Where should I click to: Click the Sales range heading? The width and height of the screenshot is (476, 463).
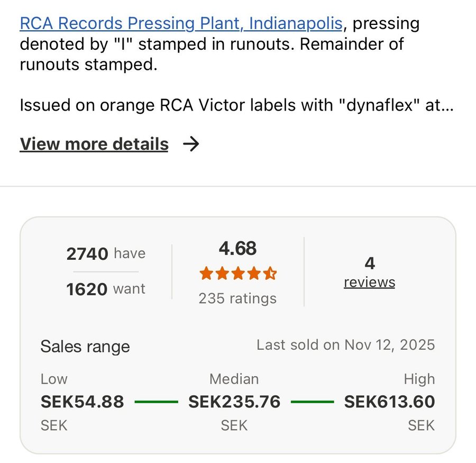85,347
